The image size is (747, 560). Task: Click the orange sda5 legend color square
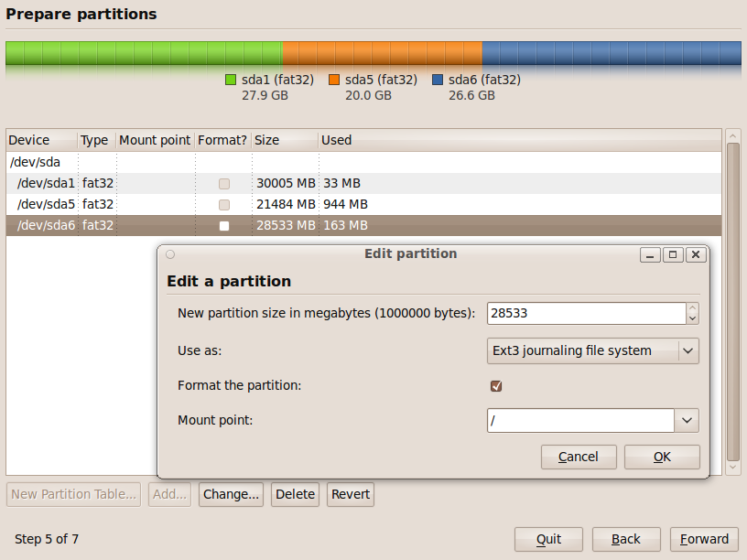(334, 80)
